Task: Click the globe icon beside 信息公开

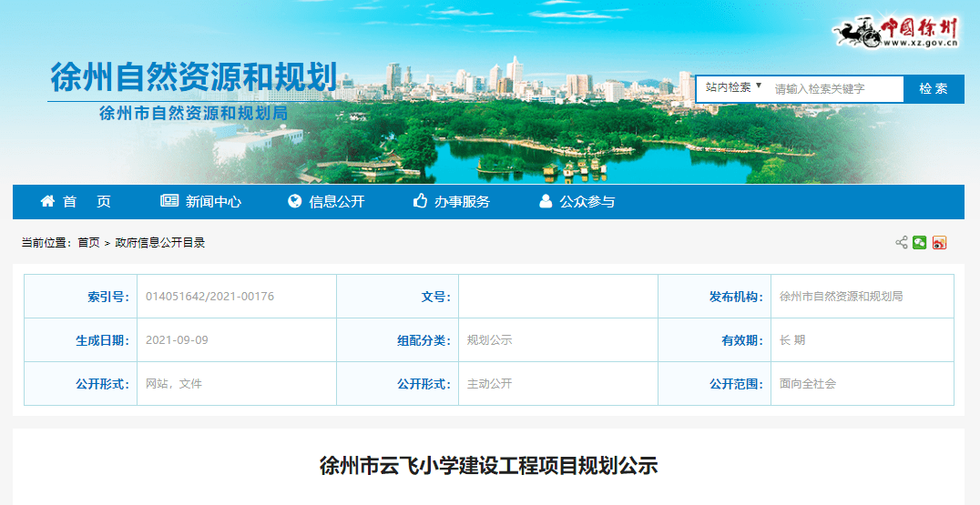Action: [x=295, y=201]
